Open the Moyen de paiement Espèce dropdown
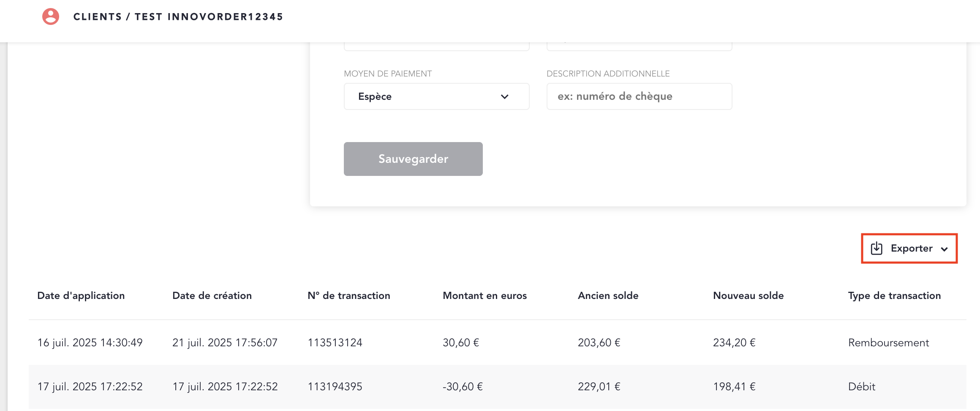Viewport: 980px width, 411px height. (x=436, y=96)
